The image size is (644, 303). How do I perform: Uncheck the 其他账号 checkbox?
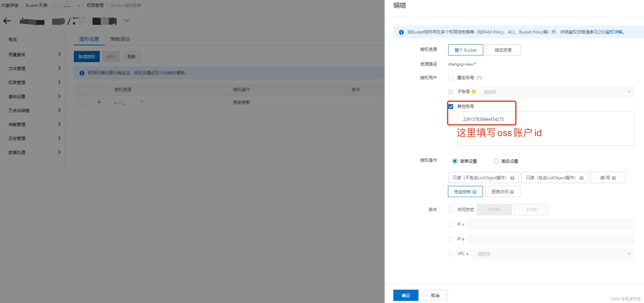point(451,107)
